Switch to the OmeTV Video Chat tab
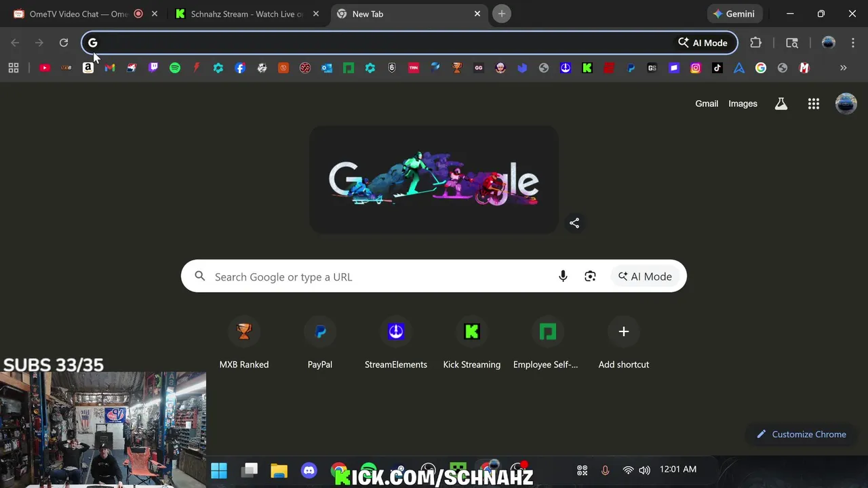This screenshot has height=488, width=868. (80, 14)
